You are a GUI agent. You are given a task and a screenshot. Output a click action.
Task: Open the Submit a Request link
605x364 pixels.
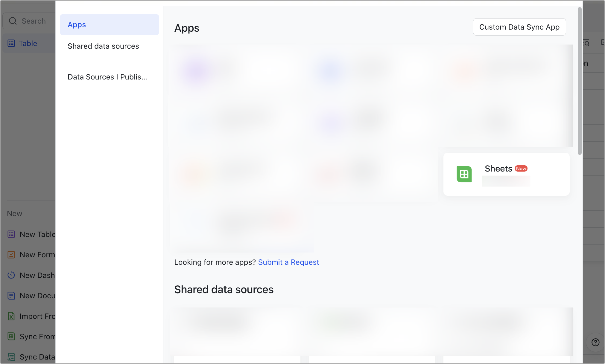288,262
